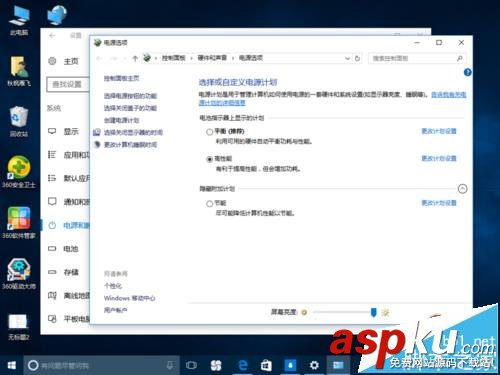The height and width of the screenshot is (375, 500).
Task: Click the control panel icon in breadcrumb
Action: (x=147, y=58)
